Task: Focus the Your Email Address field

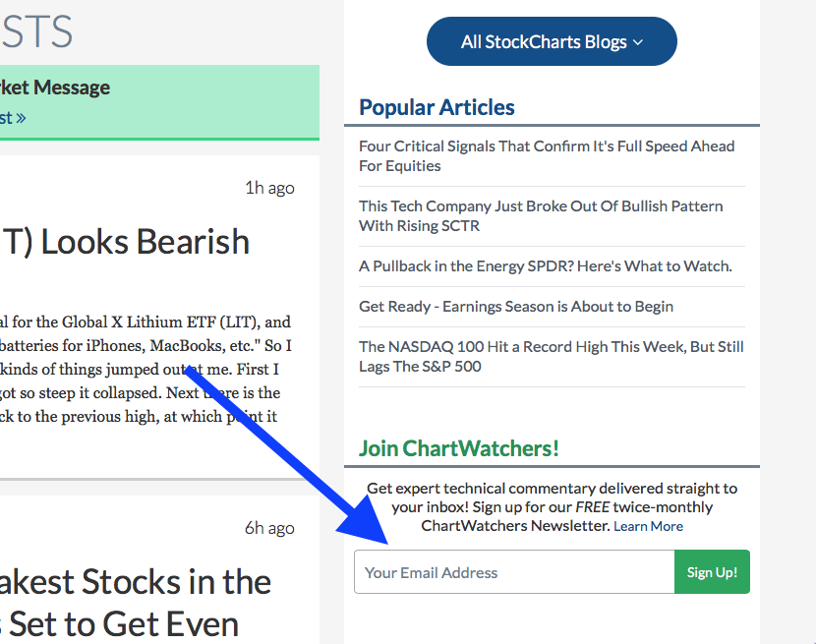Action: pos(513,572)
